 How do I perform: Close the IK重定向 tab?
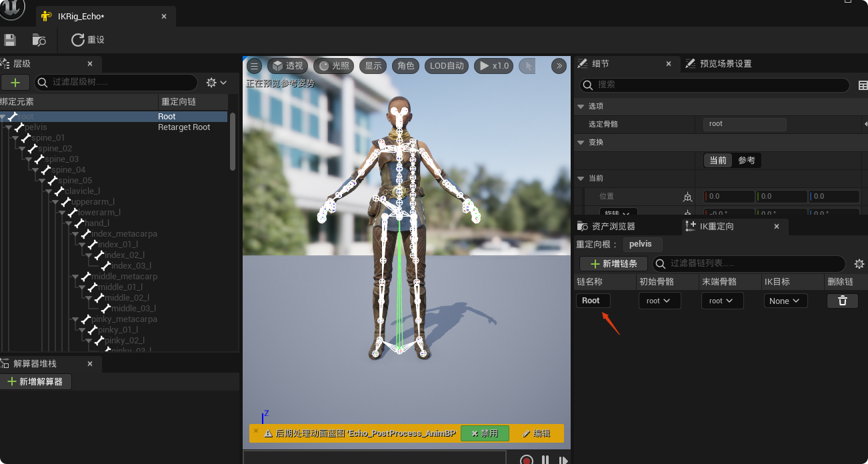pos(777,227)
